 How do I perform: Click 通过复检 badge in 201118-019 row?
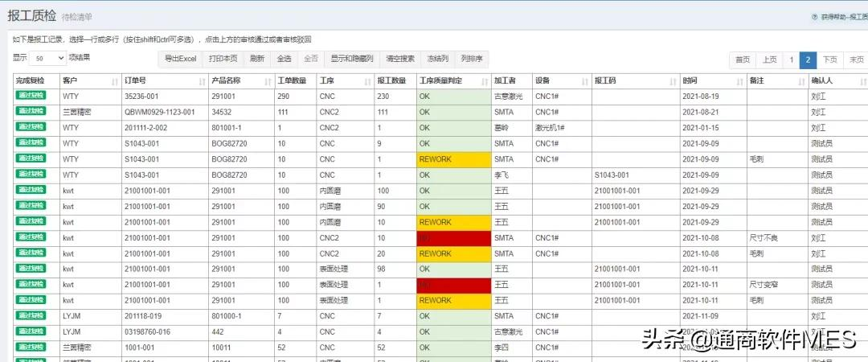(31, 315)
